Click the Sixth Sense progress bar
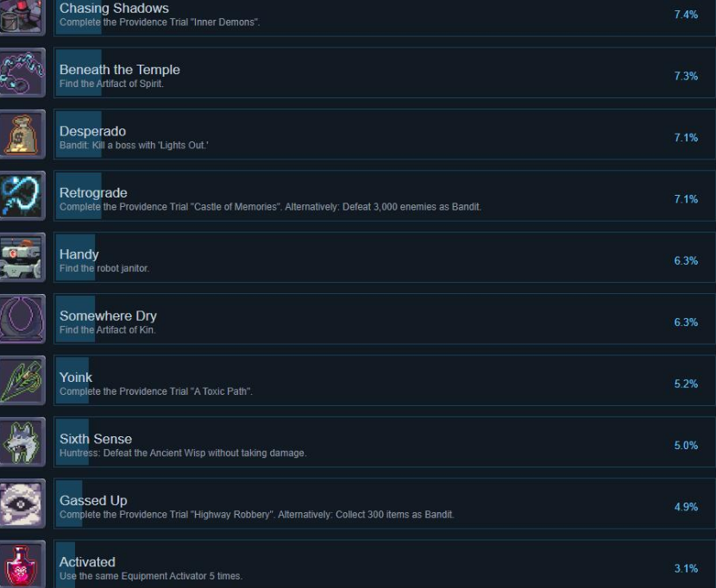Screen dimensions: 716x588 click(x=72, y=442)
